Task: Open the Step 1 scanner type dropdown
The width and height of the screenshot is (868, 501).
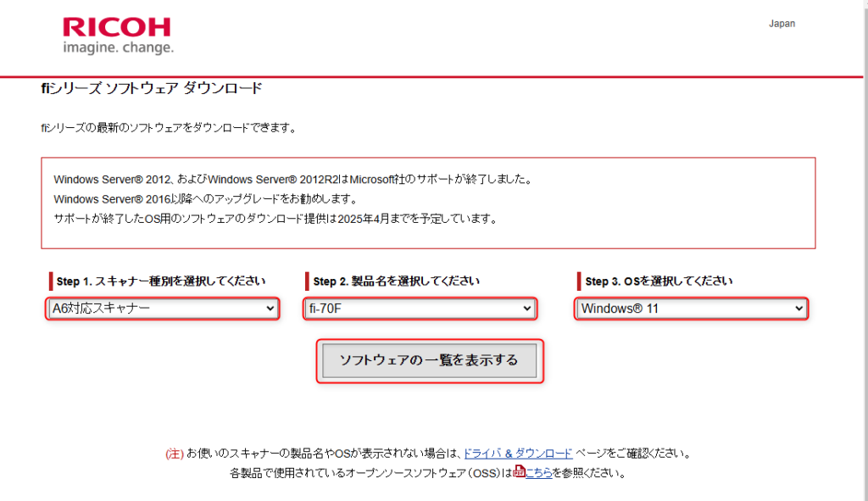Action: (x=163, y=309)
